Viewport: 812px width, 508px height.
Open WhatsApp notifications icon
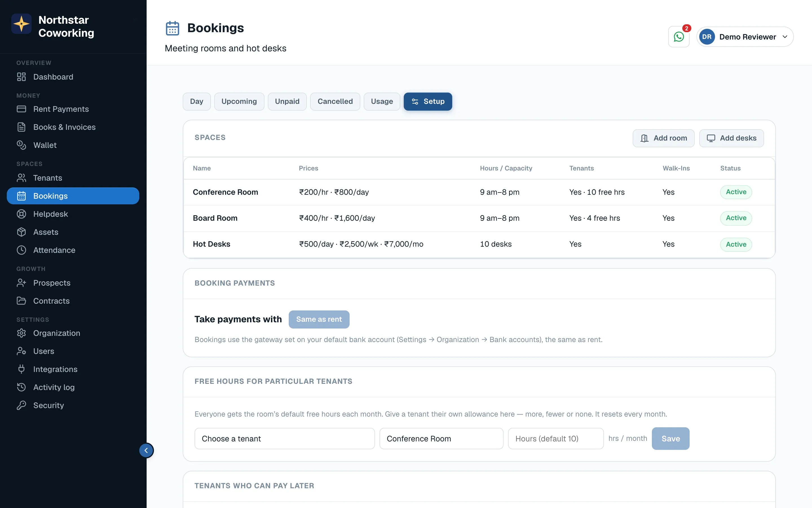tap(678, 37)
